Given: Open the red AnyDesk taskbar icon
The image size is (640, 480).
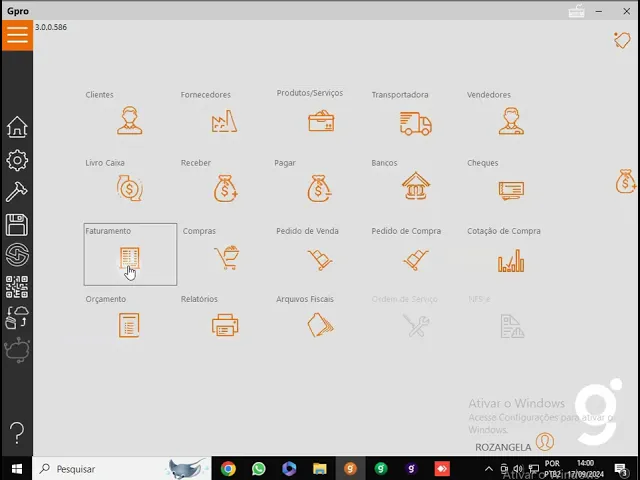Looking at the screenshot, I should pos(442,469).
